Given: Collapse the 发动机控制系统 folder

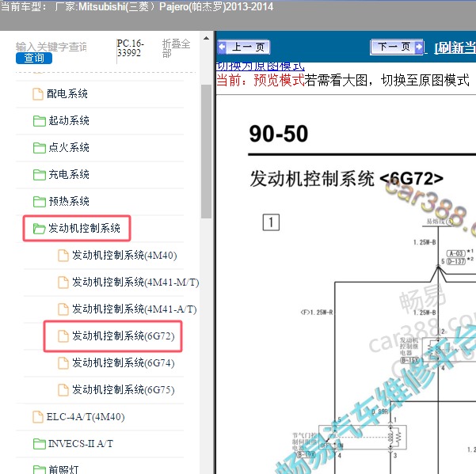Looking at the screenshot, I should [x=84, y=229].
